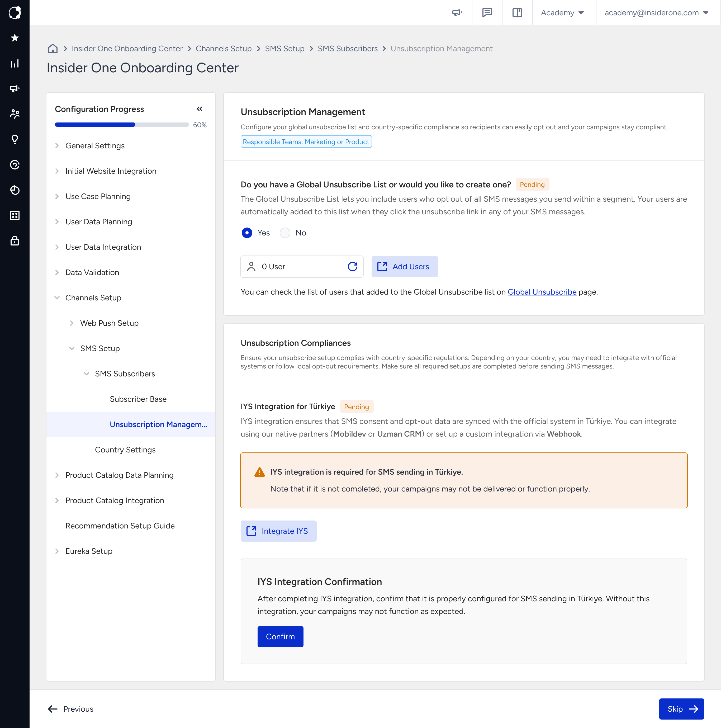721x728 pixels.
Task: Click the Pending badge beside IYS Integration
Action: [356, 406]
